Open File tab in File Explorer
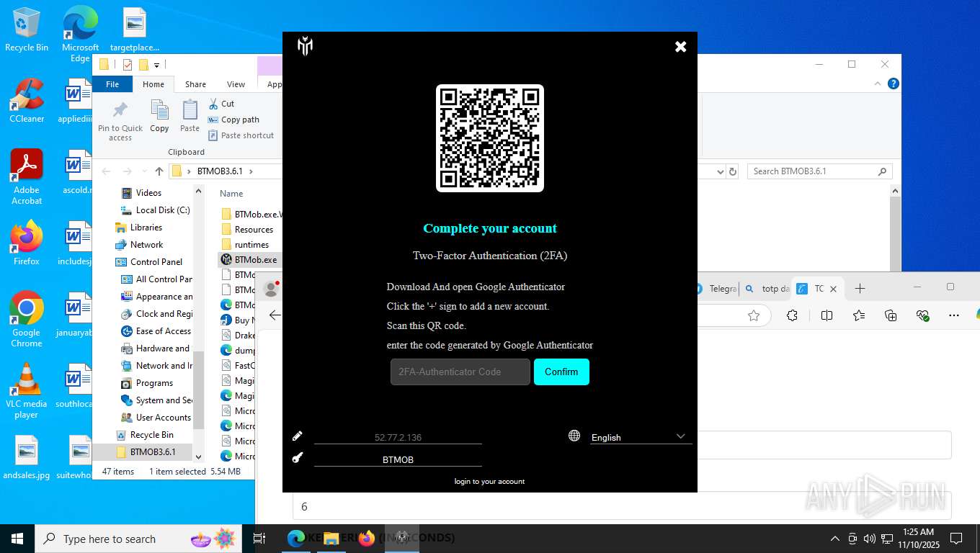 [x=112, y=84]
